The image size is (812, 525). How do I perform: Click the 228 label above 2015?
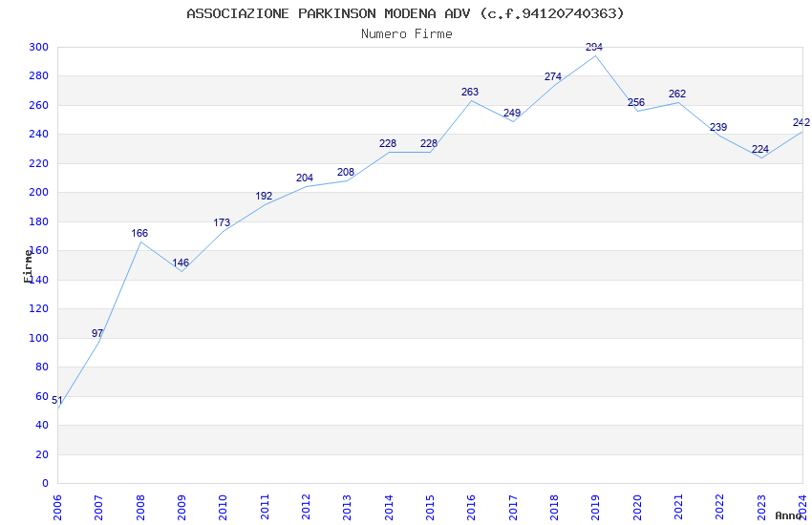point(429,143)
